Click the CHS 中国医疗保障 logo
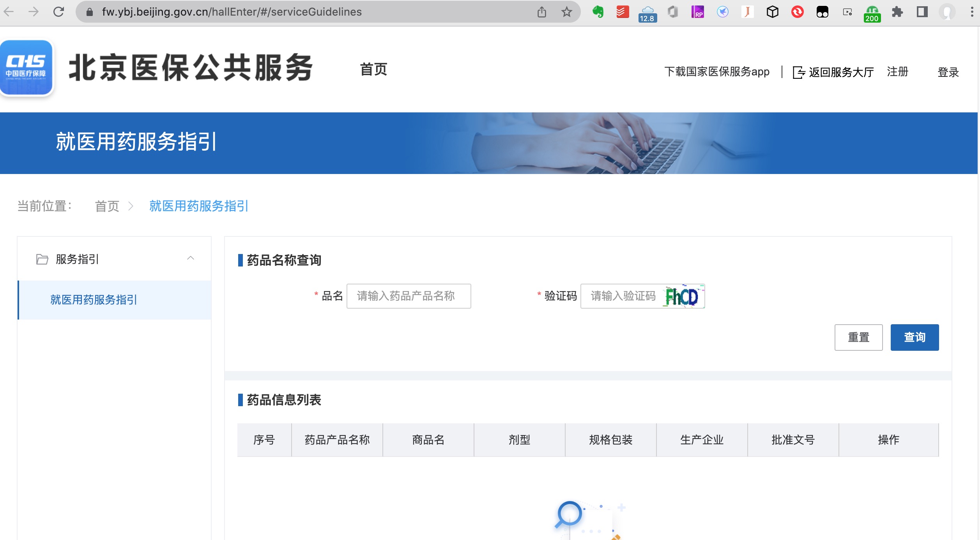 [27, 67]
